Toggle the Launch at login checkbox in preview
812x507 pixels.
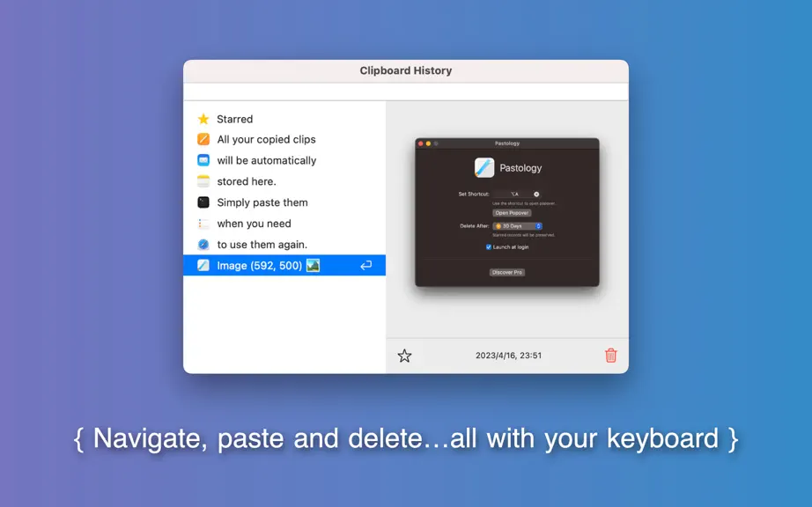pos(488,246)
